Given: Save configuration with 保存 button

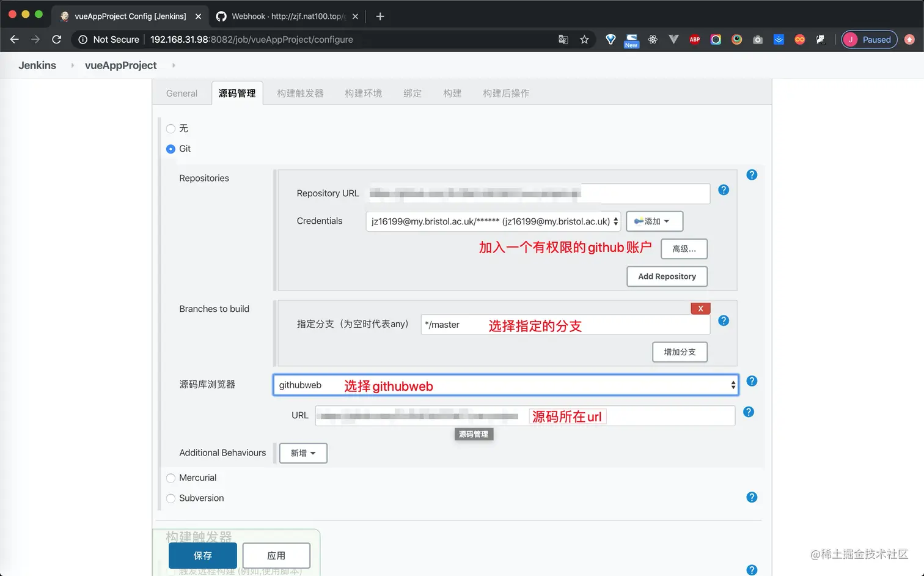Looking at the screenshot, I should click(203, 556).
